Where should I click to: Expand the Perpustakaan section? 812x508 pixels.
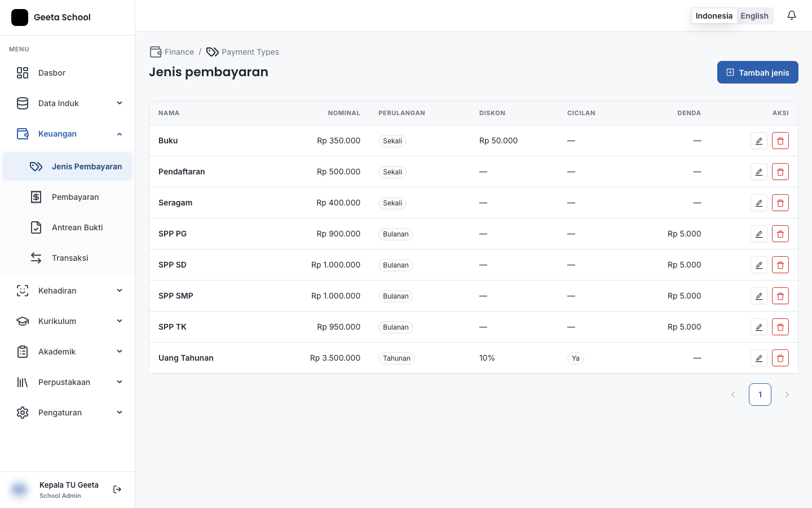pyautogui.click(x=68, y=382)
